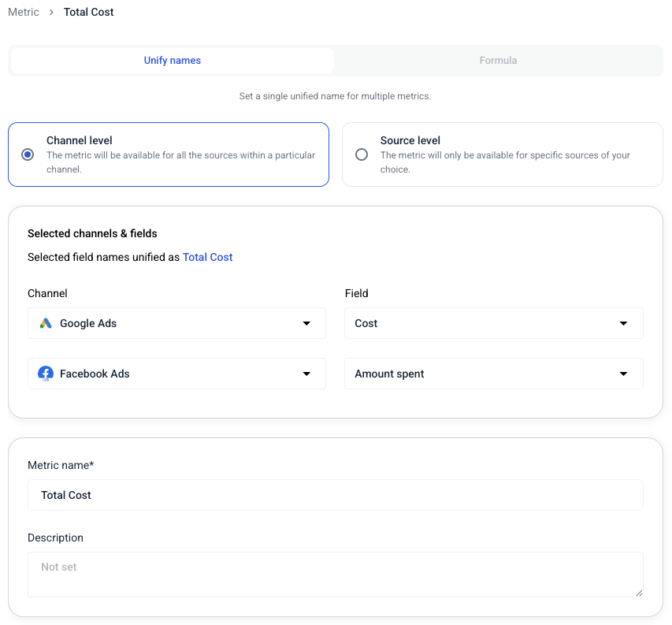Click the Description text area
The height and width of the screenshot is (625, 672).
click(336, 574)
